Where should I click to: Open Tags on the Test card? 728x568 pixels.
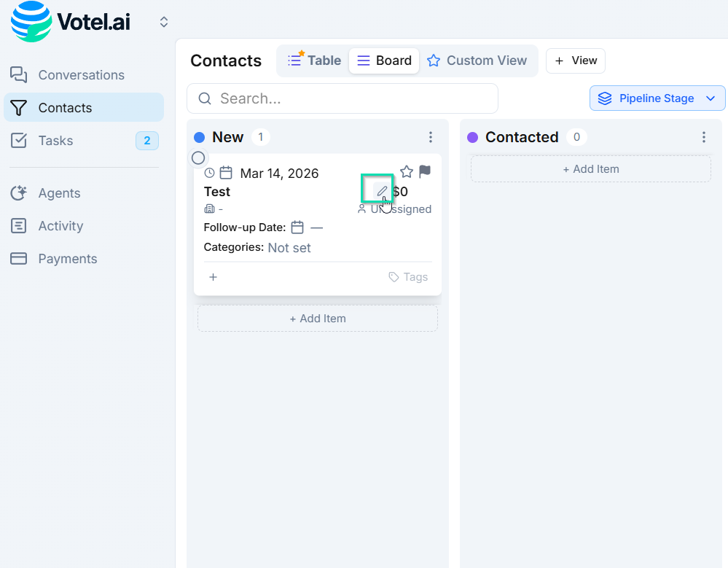tap(408, 277)
